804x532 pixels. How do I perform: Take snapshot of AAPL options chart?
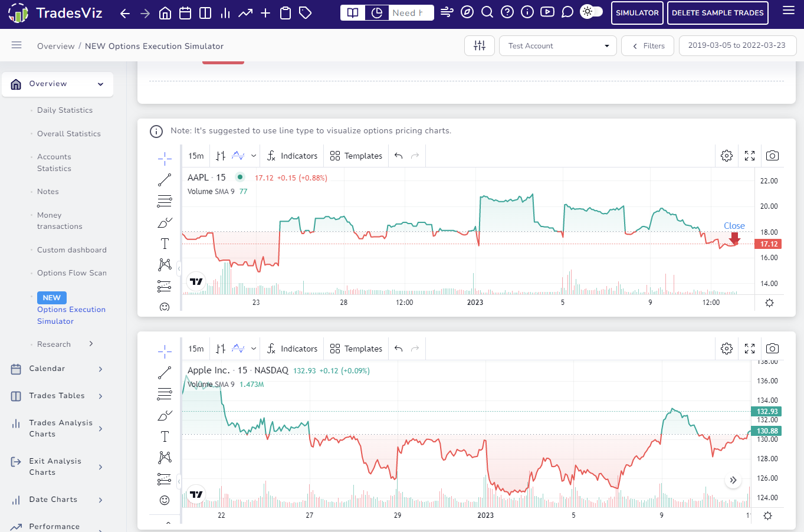click(x=772, y=156)
